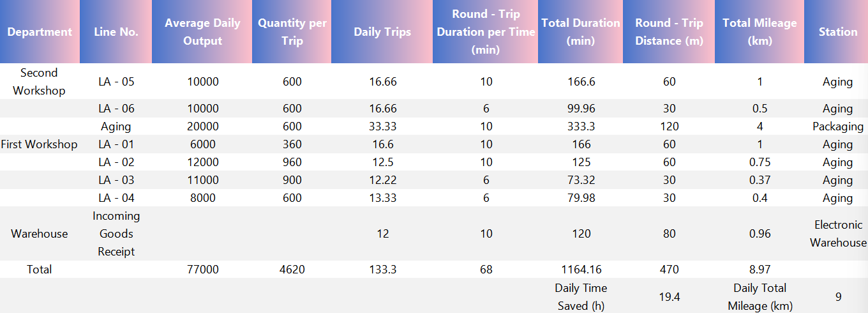
Task: Click the Total Mileage (km) header
Action: [x=759, y=32]
